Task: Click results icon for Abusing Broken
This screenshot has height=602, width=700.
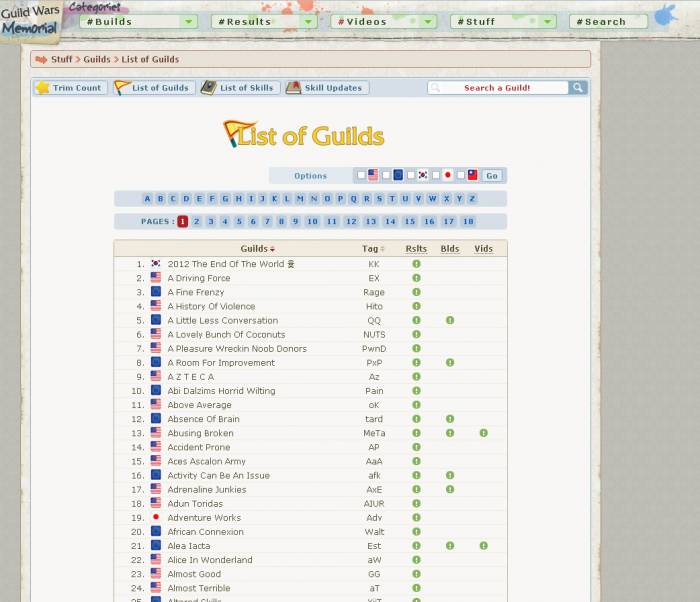Action: 416,433
